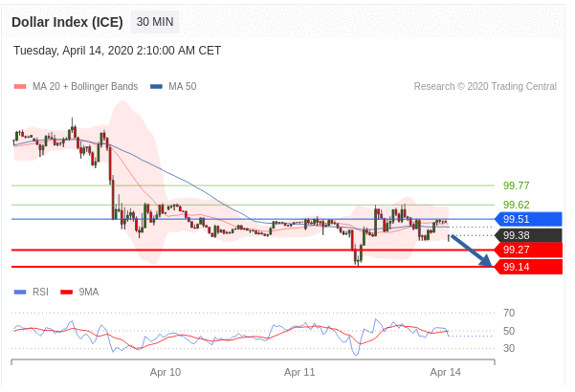Click the Apr 10 date axis marker
This screenshot has height=392, width=575.
tap(166, 372)
